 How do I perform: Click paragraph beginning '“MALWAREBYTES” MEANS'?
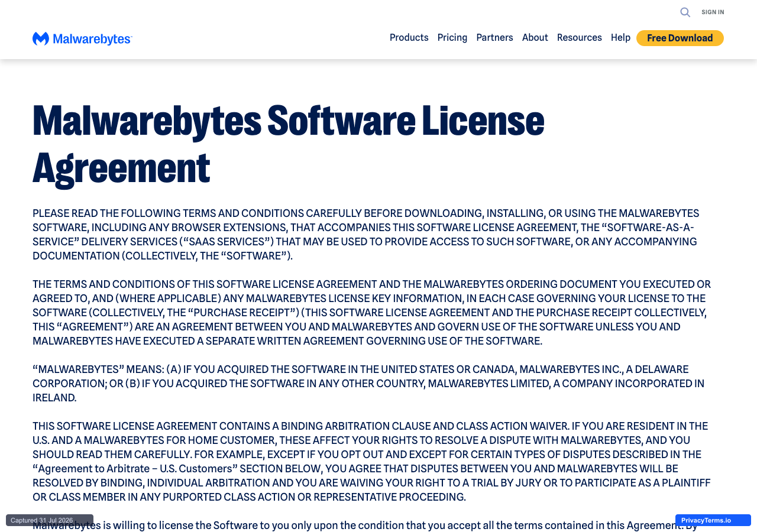tap(368, 384)
